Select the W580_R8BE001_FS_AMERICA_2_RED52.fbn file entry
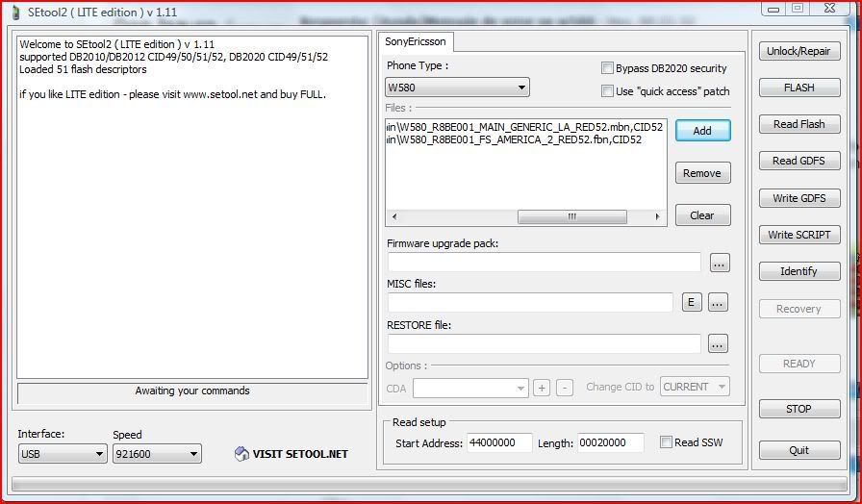This screenshot has height=504, width=862. tap(514, 139)
